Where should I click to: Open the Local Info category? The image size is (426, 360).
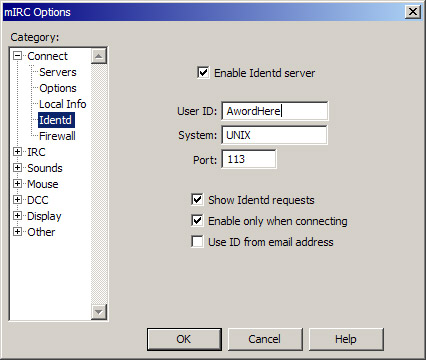[63, 104]
